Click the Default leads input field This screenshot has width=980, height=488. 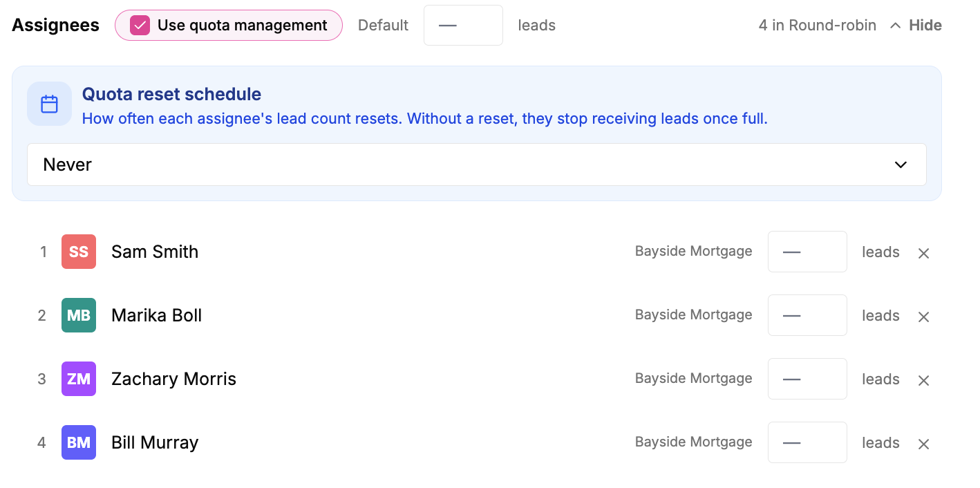[x=463, y=26]
